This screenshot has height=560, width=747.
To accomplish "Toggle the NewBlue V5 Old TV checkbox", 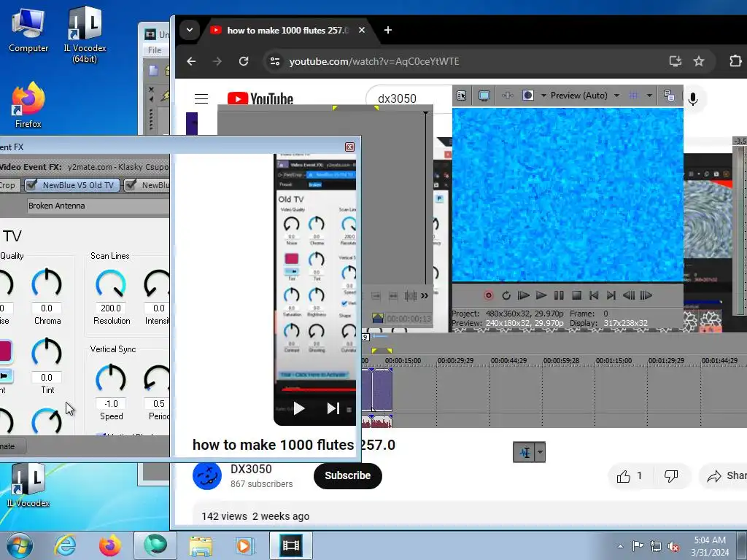I will tap(31, 184).
